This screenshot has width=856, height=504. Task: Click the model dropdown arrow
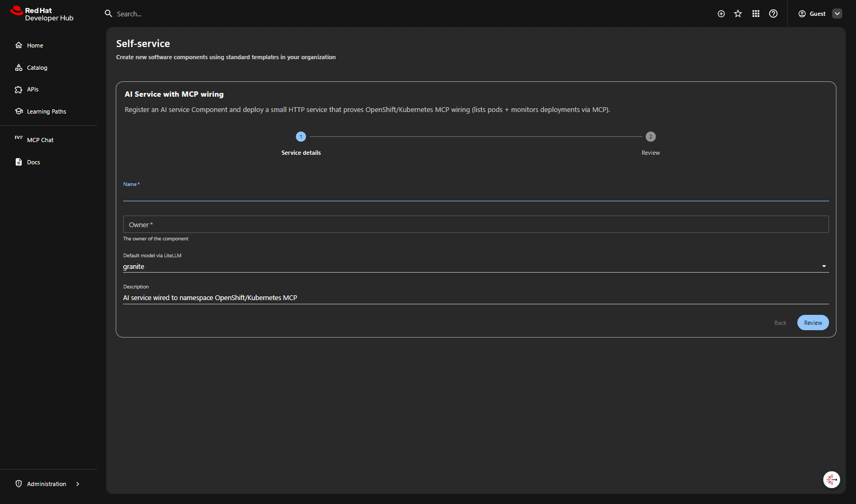(x=824, y=266)
